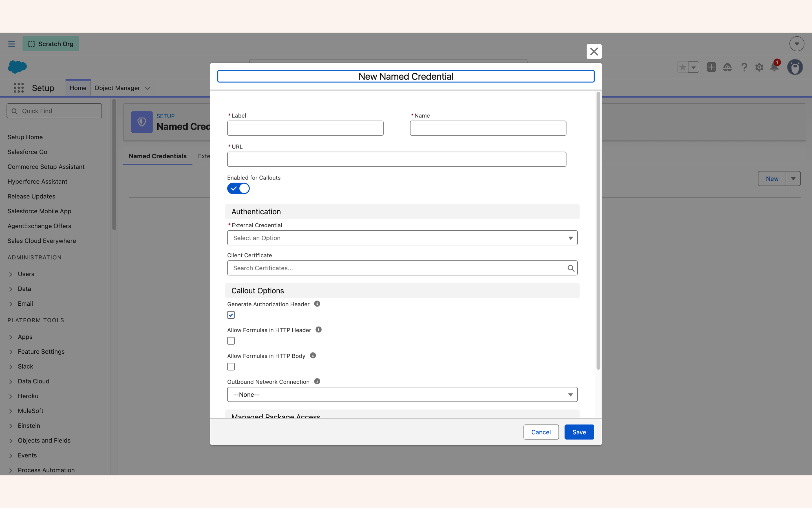Select the Named Credentials tab

158,156
